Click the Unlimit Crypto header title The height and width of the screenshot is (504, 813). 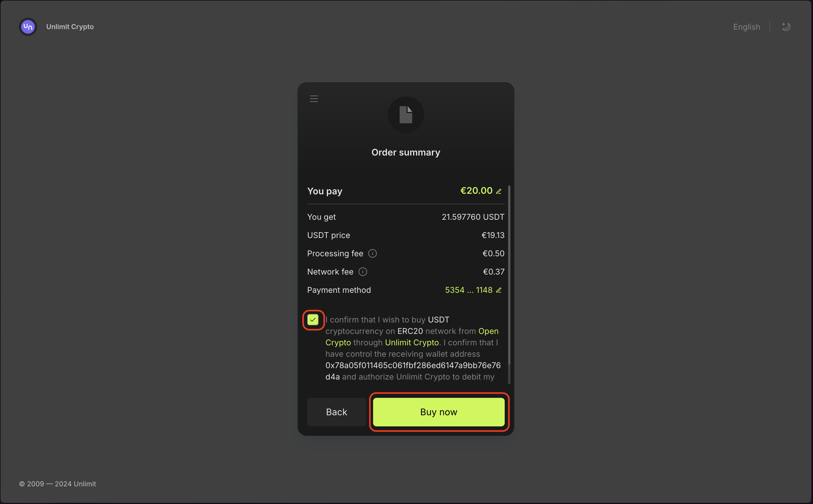point(70,27)
